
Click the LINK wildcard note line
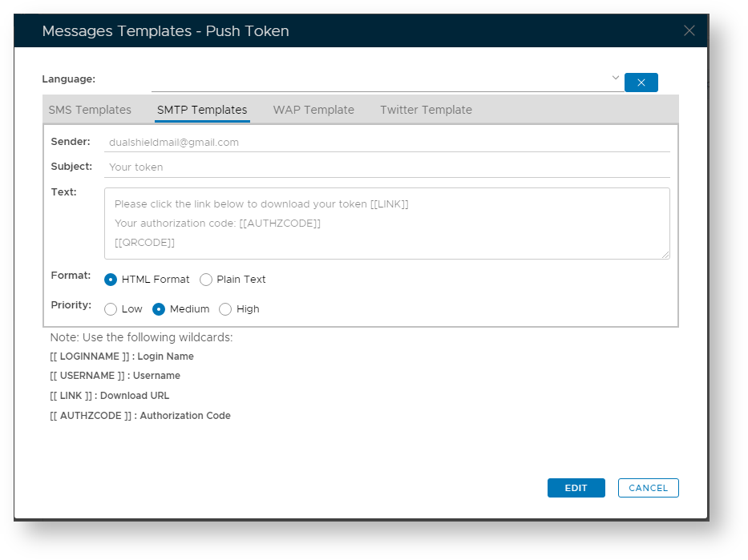[110, 396]
